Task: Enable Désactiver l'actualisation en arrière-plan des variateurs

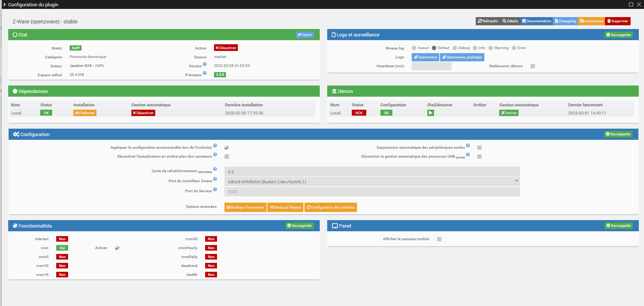Action: click(227, 157)
